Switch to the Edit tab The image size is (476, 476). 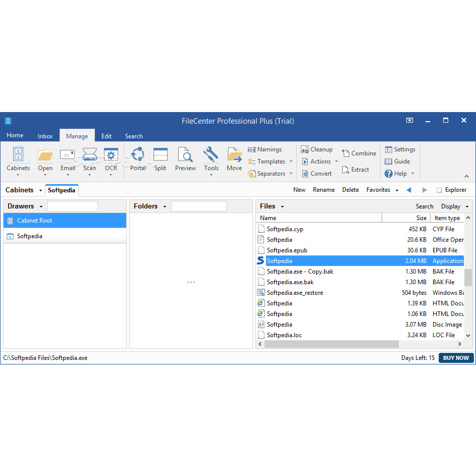(x=106, y=136)
